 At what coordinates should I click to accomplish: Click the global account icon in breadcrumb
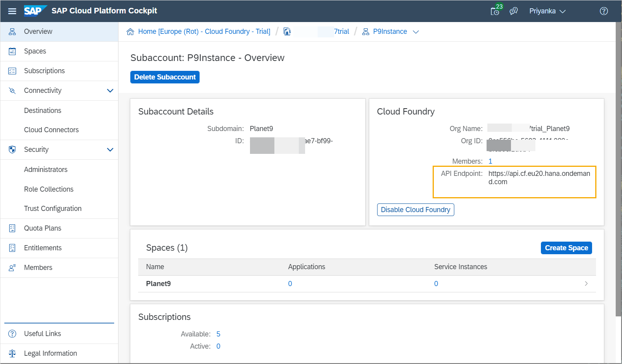(x=287, y=32)
